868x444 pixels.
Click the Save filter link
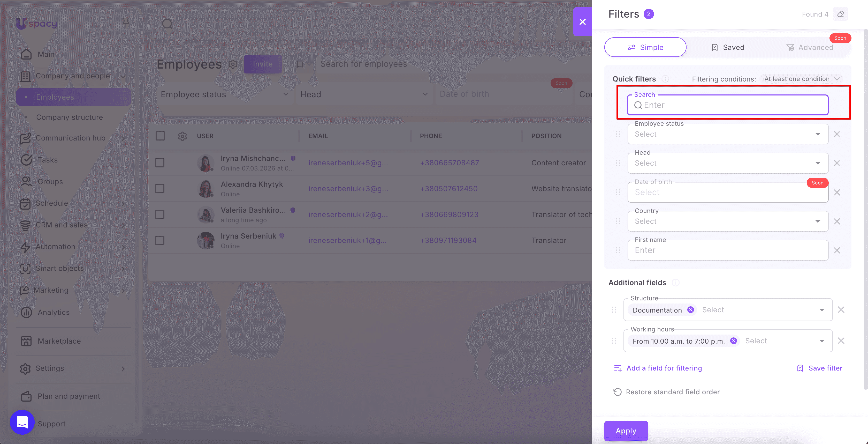pos(820,368)
